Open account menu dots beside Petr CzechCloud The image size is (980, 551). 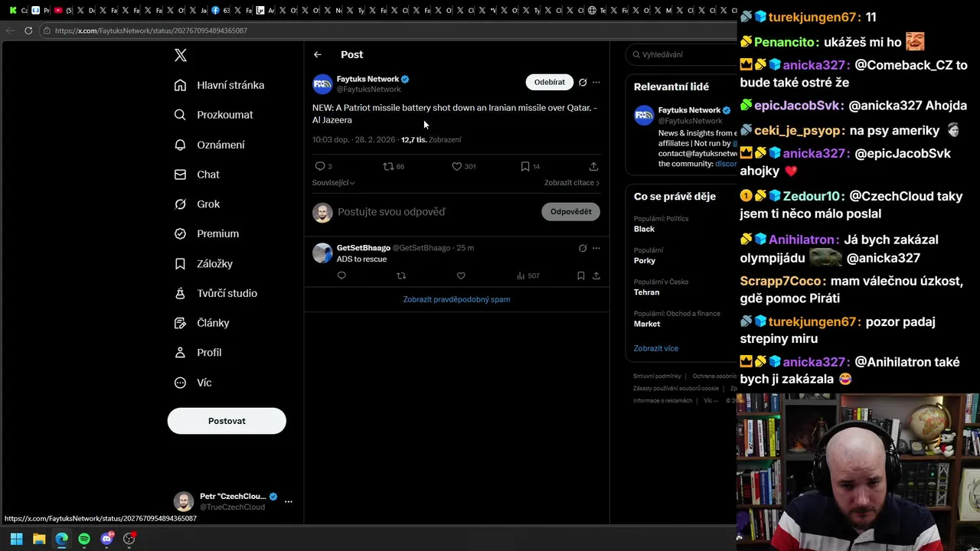(289, 501)
